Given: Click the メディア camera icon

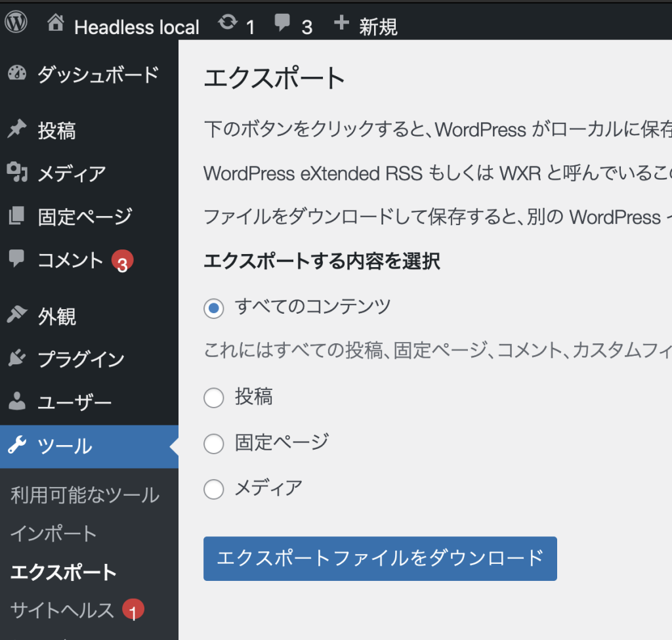Looking at the screenshot, I should [17, 173].
